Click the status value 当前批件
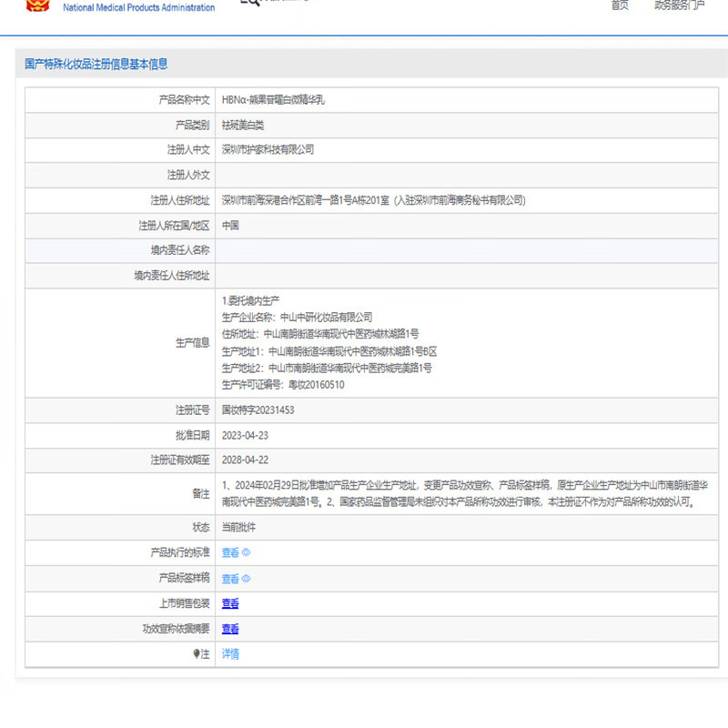This screenshot has width=728, height=728. point(239,528)
